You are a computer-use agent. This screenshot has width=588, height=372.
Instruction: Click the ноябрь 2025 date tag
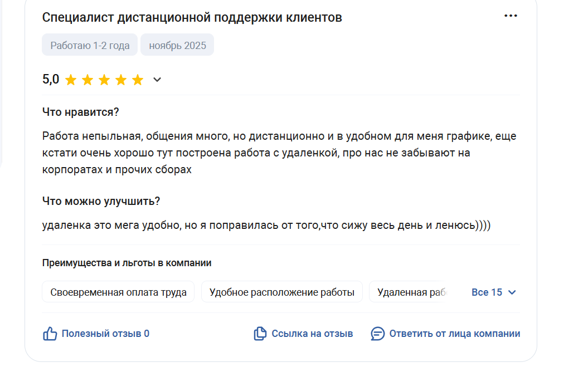[177, 46]
